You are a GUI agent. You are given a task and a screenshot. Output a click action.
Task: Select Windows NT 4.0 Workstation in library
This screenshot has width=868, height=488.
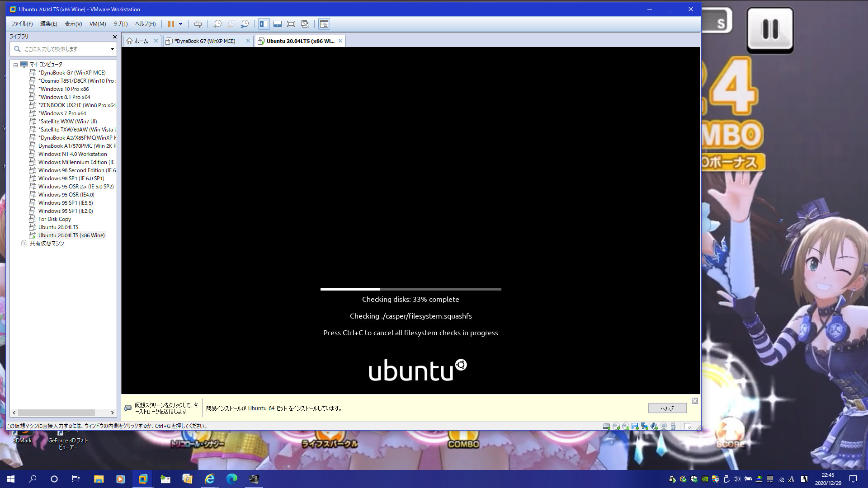coord(68,154)
